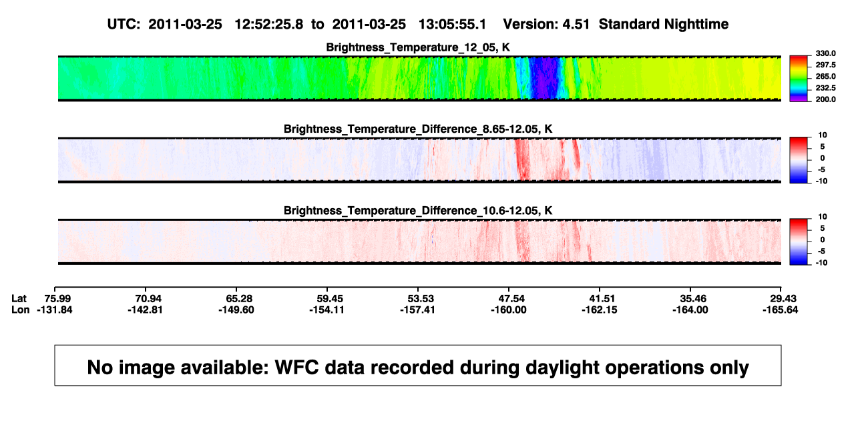Click the red-blue colorbar of 8.65-12.05 plot
The width and height of the screenshot is (868, 445).
point(799,159)
